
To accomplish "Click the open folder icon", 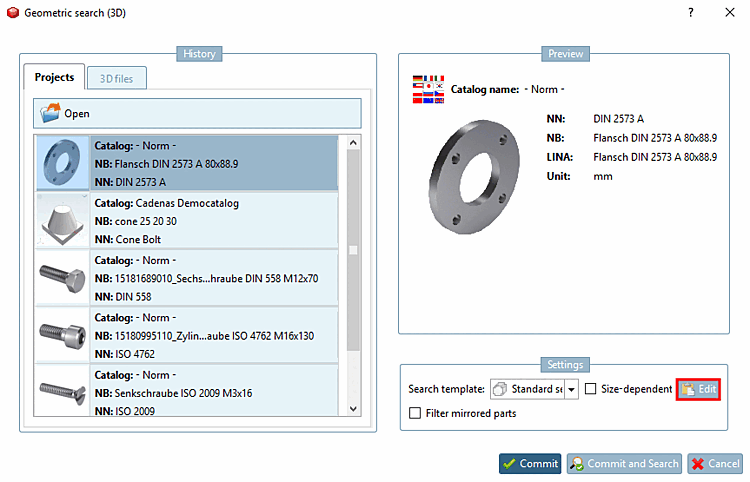I will (x=50, y=113).
